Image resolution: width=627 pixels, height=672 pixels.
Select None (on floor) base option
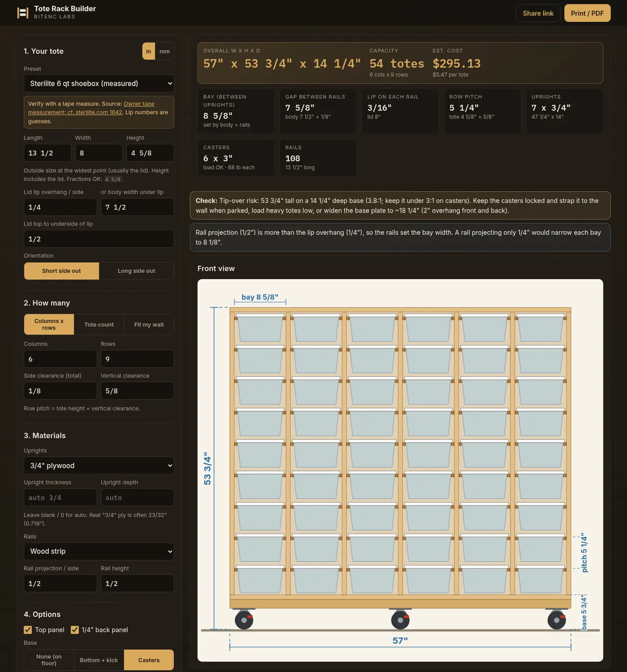pos(49,660)
